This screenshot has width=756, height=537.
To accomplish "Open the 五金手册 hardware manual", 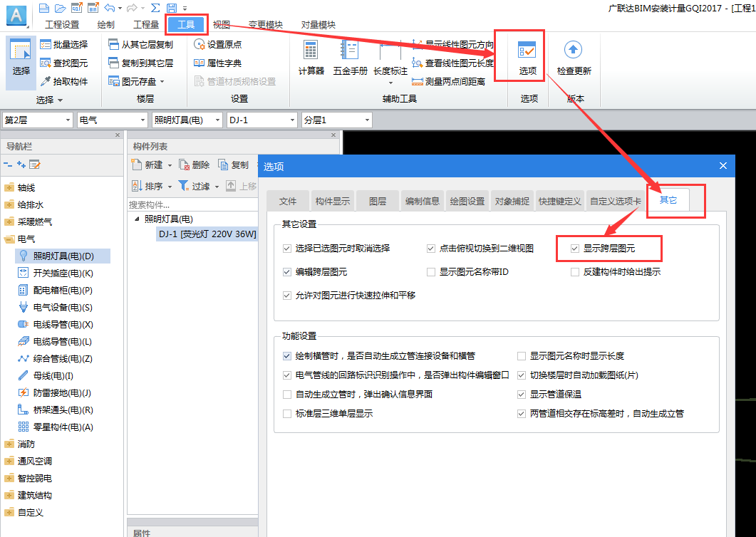I will click(x=350, y=58).
